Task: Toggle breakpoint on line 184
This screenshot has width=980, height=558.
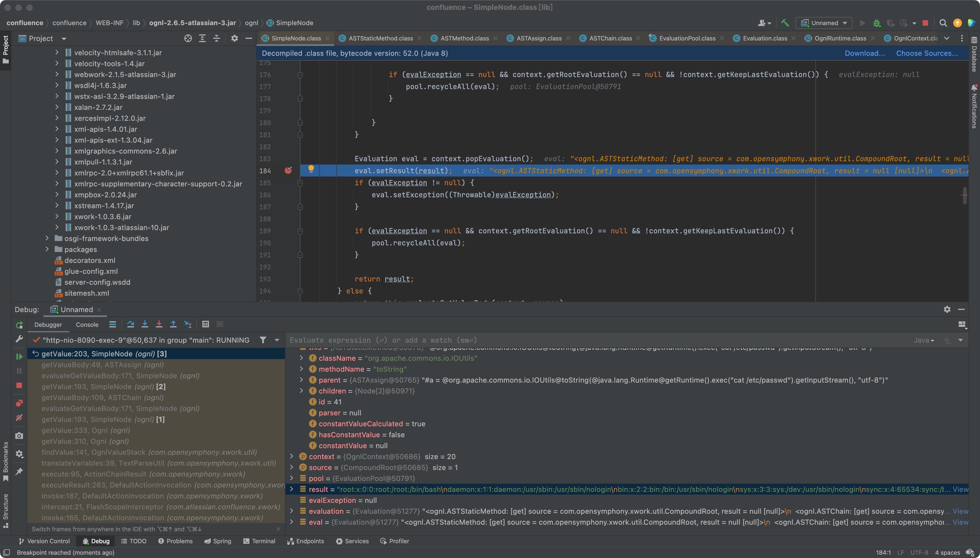Action: pos(288,171)
